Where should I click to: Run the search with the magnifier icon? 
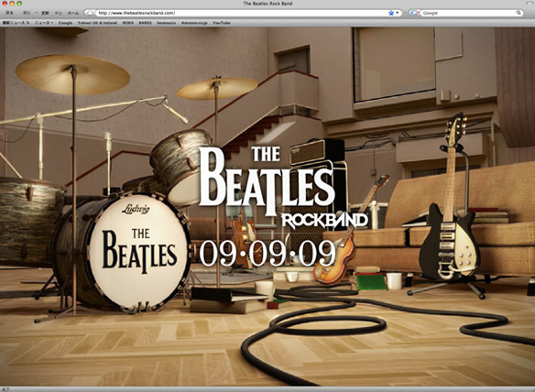tap(519, 13)
